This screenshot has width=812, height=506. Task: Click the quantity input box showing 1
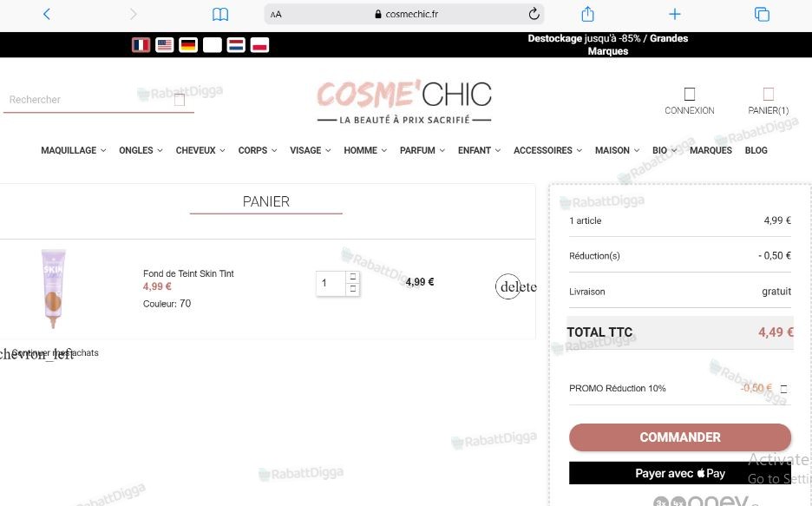click(x=331, y=283)
